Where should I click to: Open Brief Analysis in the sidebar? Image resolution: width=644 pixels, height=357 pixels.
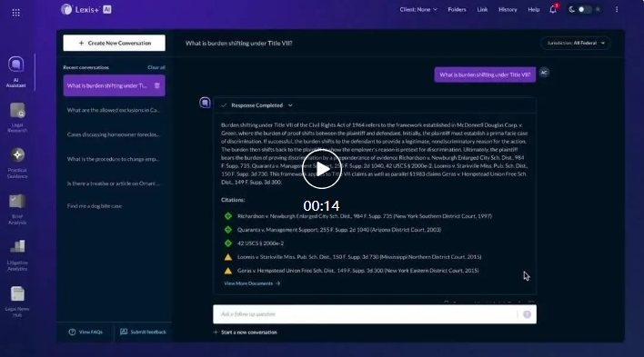pos(17,202)
